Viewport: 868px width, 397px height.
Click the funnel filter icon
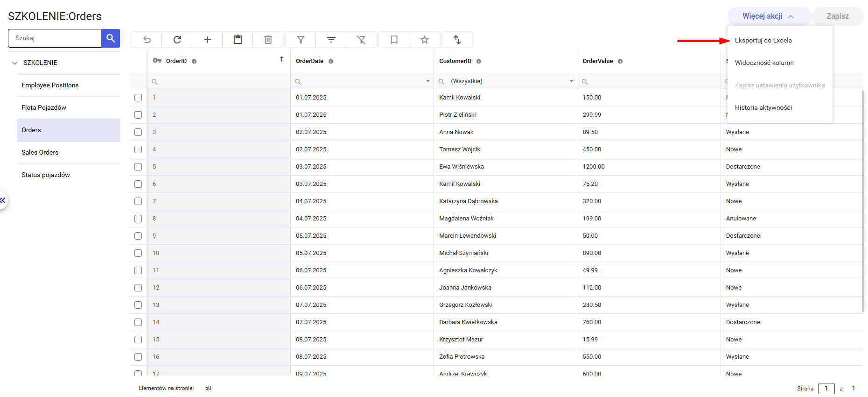click(x=301, y=40)
